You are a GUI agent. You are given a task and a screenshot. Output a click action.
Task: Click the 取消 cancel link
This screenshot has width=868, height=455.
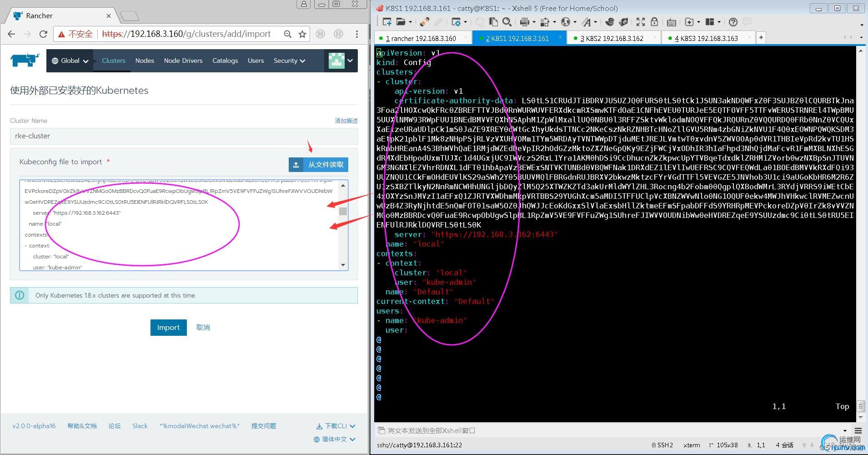[x=203, y=327]
